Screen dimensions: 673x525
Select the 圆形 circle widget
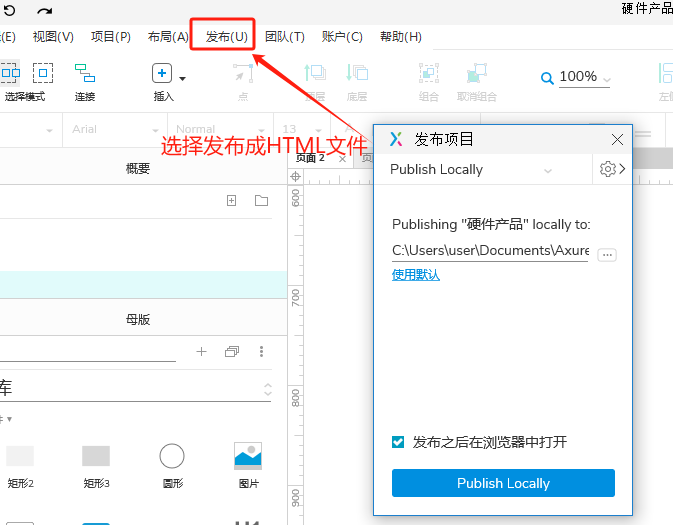pyautogui.click(x=172, y=466)
